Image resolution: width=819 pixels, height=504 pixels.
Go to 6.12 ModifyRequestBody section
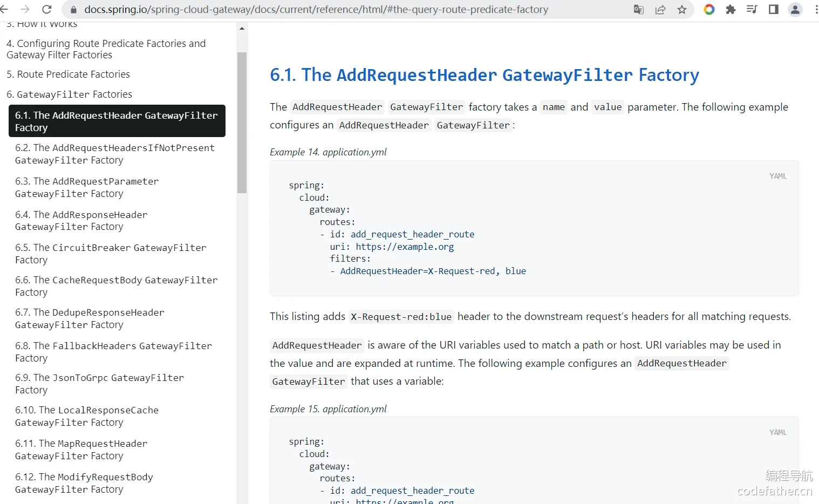84,483
